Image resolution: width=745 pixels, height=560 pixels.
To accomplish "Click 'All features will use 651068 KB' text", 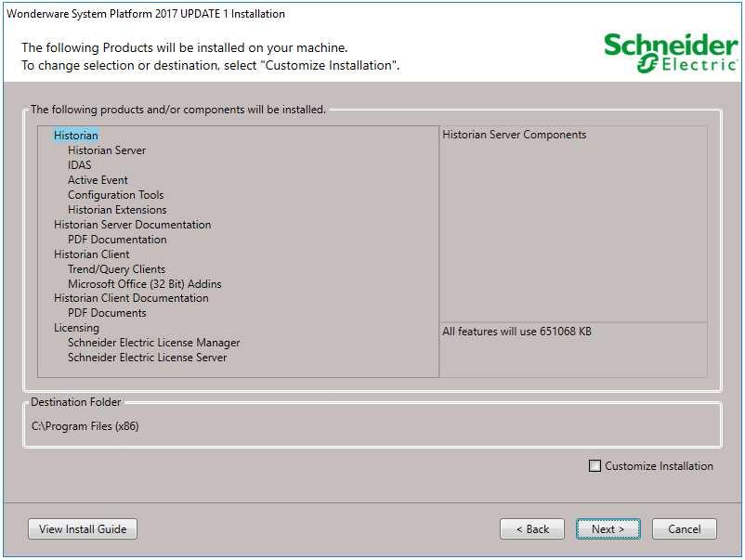I will coord(516,332).
